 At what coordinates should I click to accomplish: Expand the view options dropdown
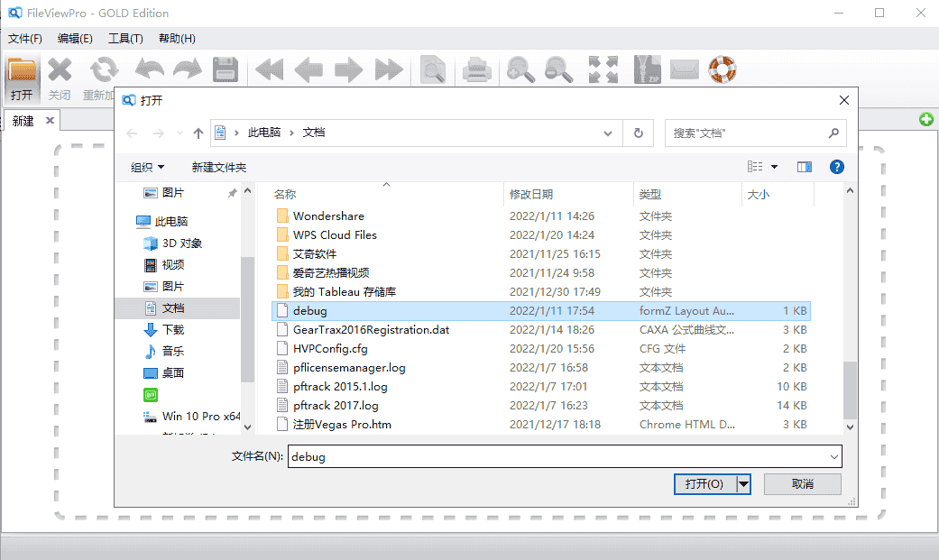(774, 167)
